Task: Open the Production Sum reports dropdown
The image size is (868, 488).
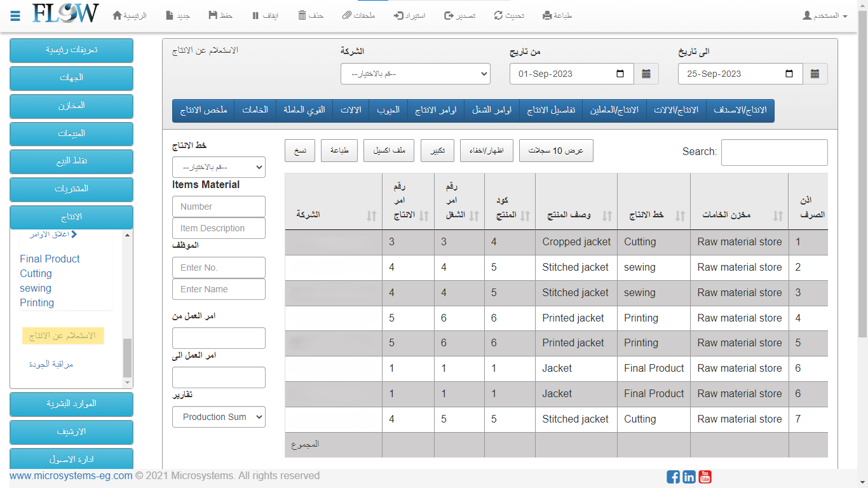Action: pos(219,417)
